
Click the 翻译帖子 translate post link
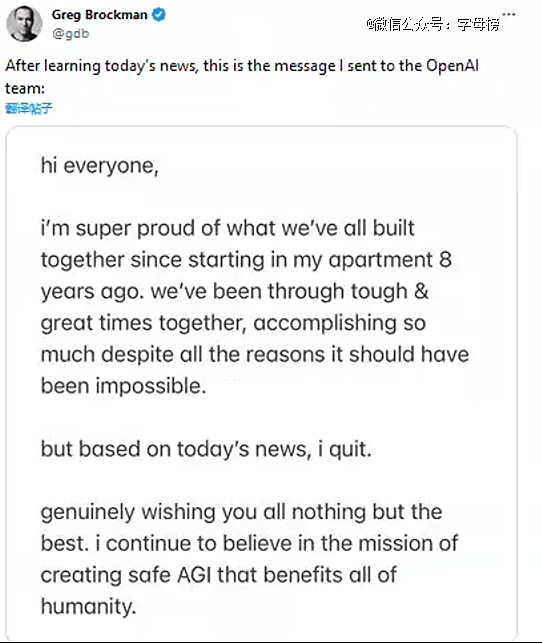29,108
